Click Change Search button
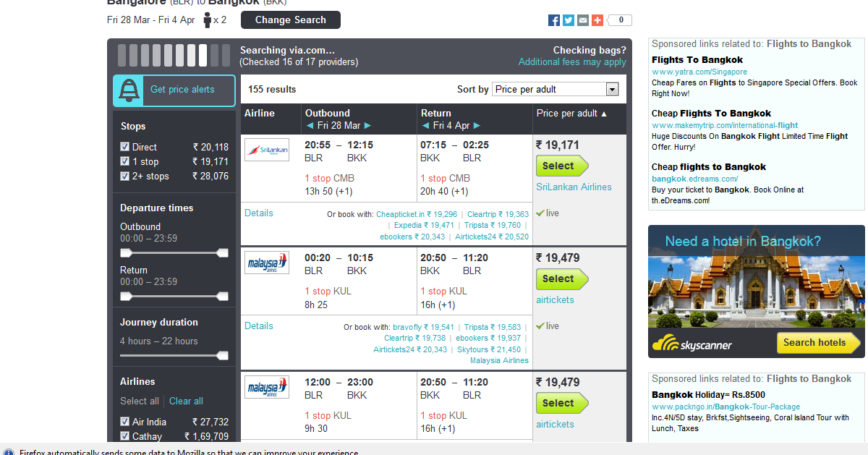Image resolution: width=868 pixels, height=455 pixels. [291, 20]
